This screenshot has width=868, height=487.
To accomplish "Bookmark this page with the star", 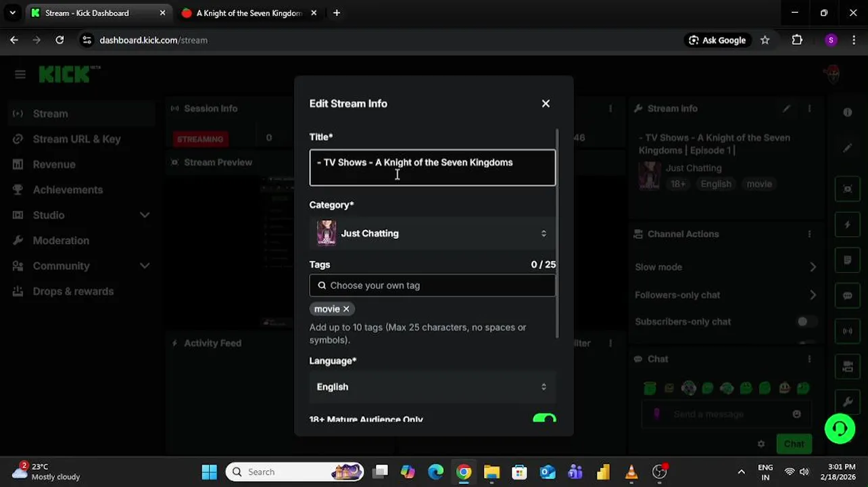I will pos(765,40).
